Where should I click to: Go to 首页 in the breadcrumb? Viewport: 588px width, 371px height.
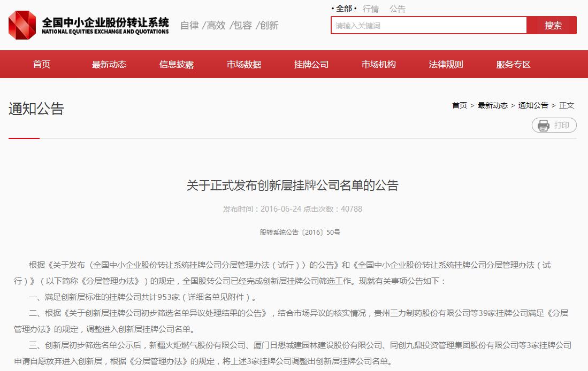[x=460, y=105]
